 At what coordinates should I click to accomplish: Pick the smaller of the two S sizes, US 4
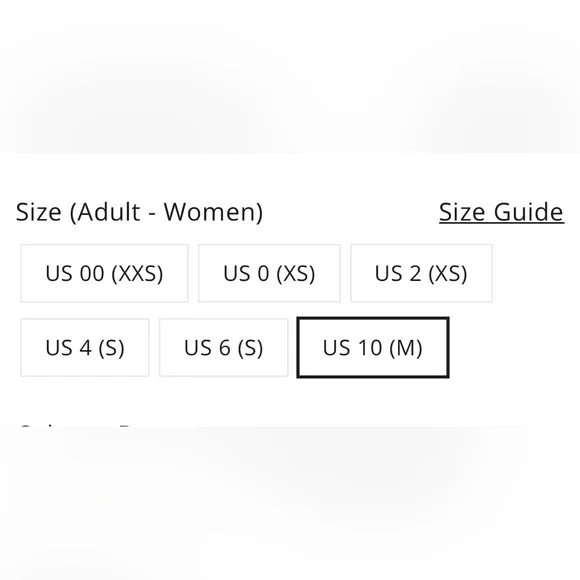(85, 347)
